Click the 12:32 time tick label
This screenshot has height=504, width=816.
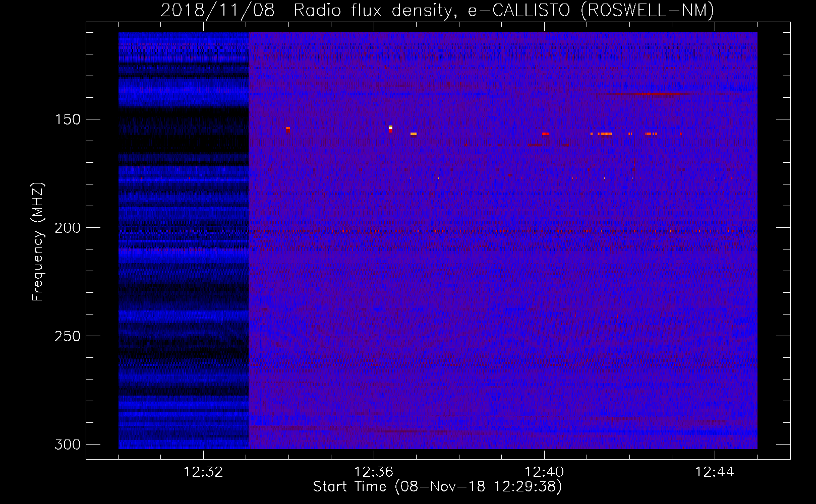(x=203, y=472)
